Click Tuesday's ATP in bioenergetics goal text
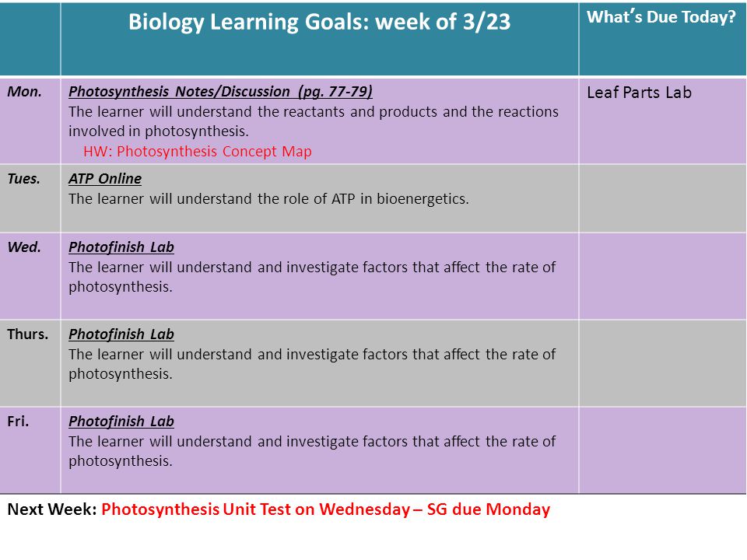The height and width of the screenshot is (560, 747). [268, 199]
